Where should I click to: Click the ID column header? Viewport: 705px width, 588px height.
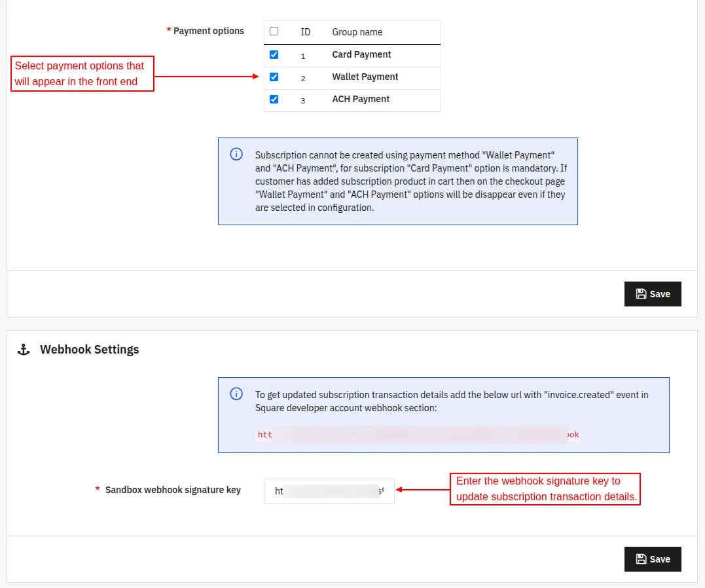[x=306, y=32]
